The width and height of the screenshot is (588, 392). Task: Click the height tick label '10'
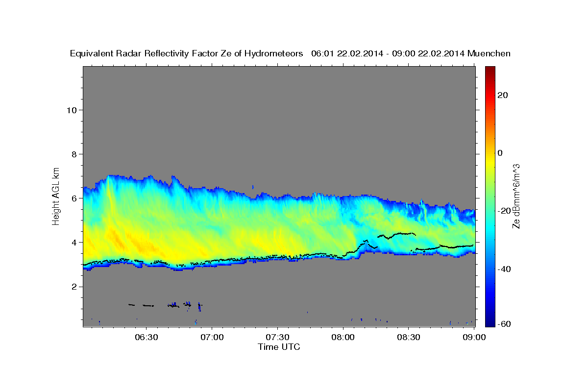pyautogui.click(x=72, y=110)
